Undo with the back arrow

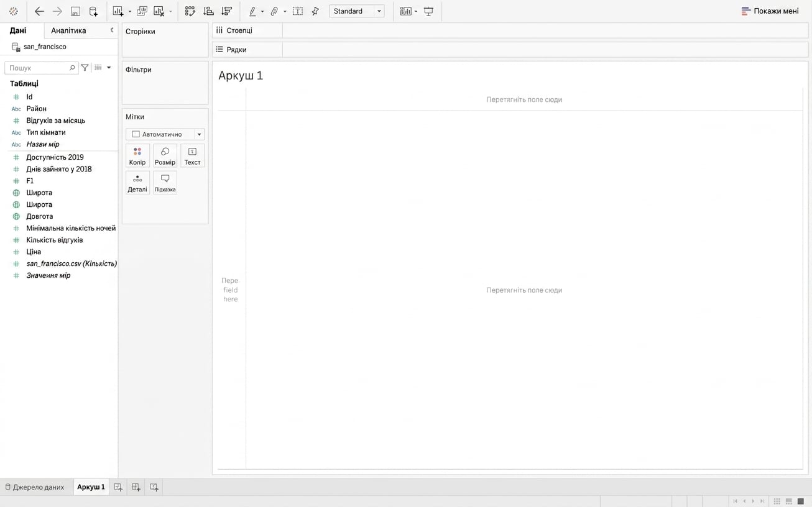pos(39,11)
